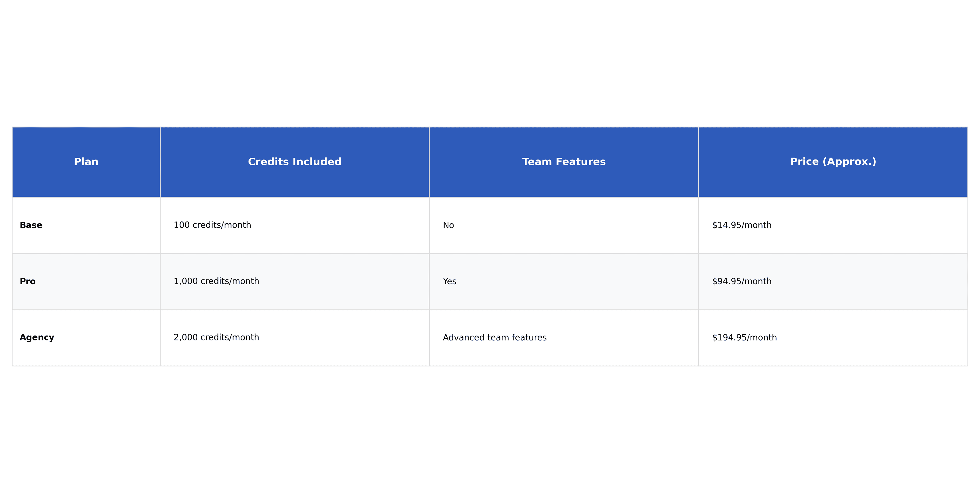This screenshot has width=980, height=493.
Task: Click the 1,000 credits/month cell
Action: point(216,281)
